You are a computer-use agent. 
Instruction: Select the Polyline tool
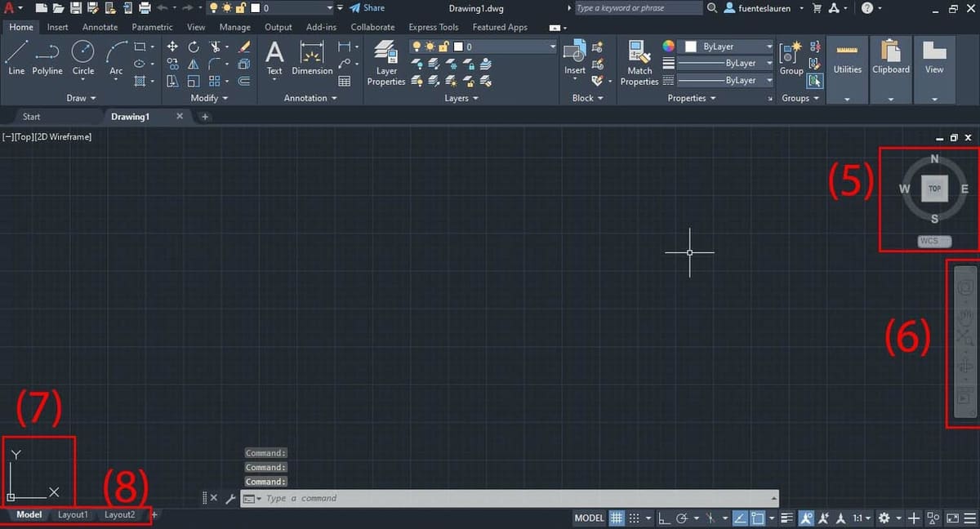point(47,57)
